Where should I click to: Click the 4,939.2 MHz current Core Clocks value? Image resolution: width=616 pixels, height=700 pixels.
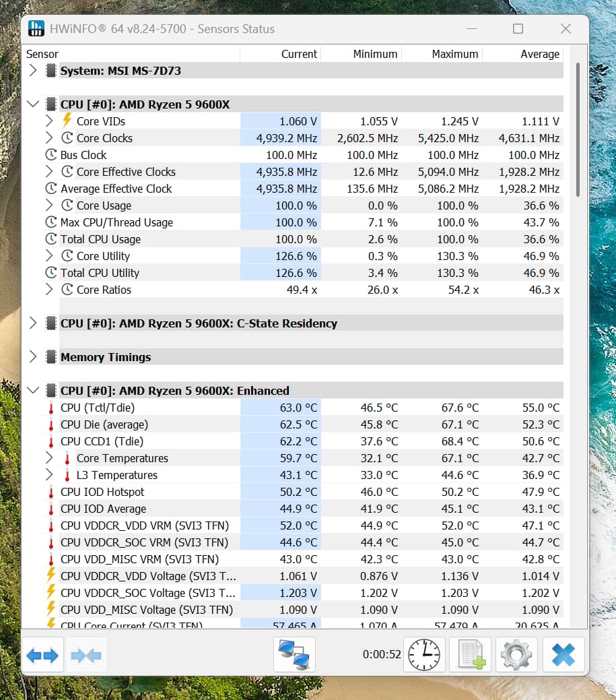pyautogui.click(x=286, y=138)
